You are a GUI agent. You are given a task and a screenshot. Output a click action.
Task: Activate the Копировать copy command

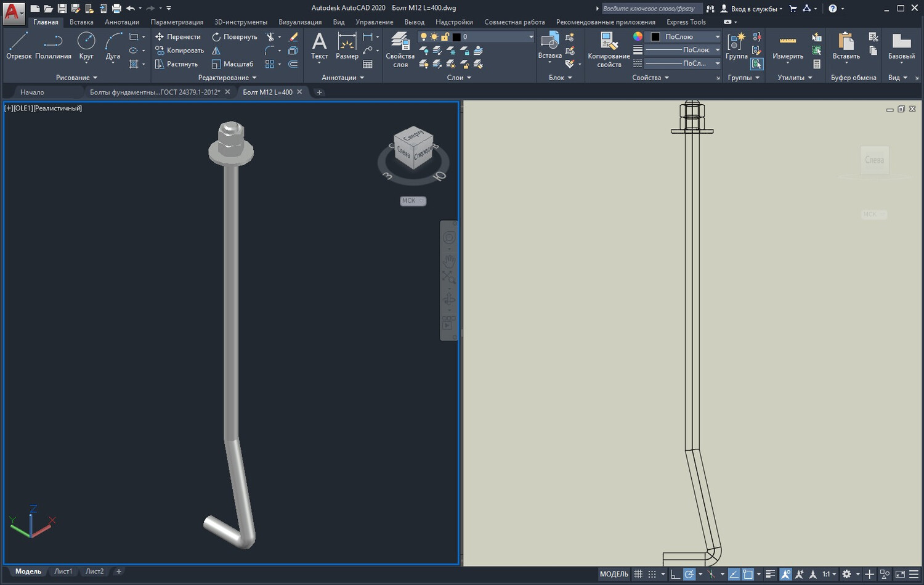click(x=179, y=51)
